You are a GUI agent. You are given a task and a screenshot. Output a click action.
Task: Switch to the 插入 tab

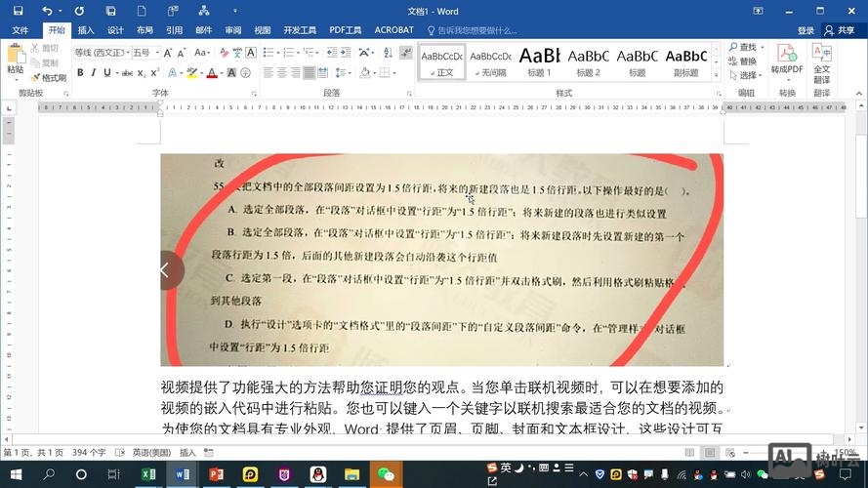pos(86,30)
